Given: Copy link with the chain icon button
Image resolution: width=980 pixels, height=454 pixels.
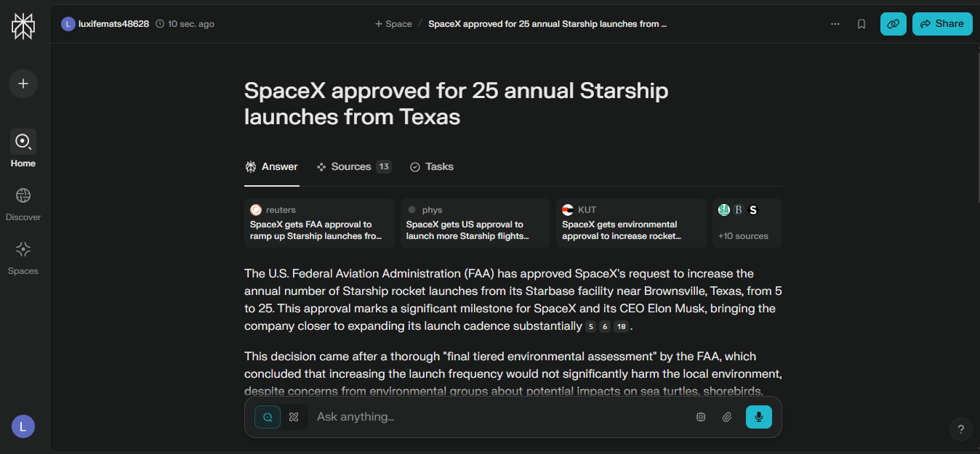Looking at the screenshot, I should coord(893,24).
